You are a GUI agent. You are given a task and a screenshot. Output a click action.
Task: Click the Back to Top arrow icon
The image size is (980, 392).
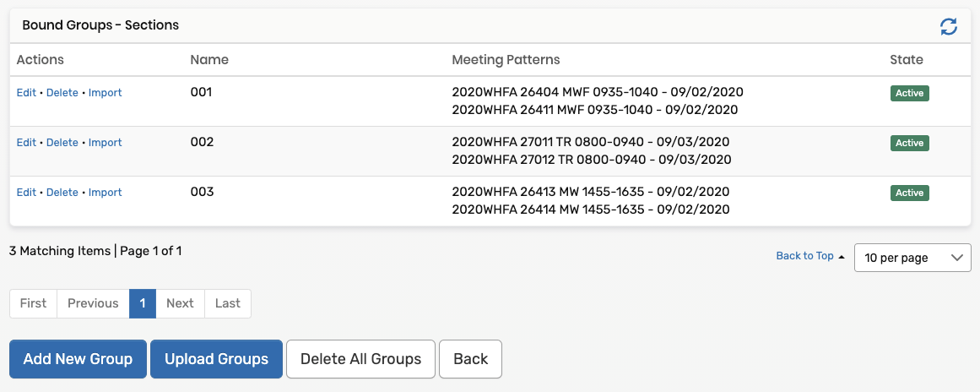841,257
